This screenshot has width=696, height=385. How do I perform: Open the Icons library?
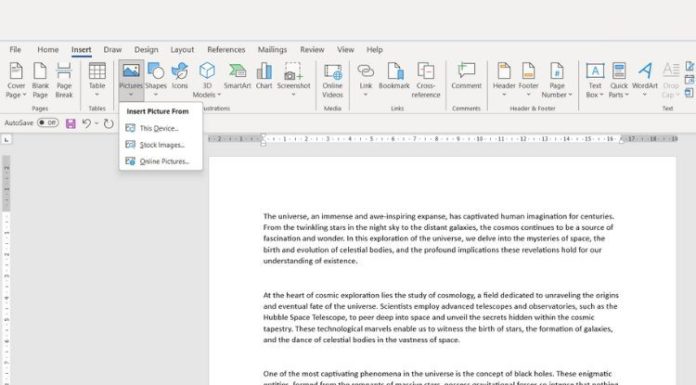[180, 76]
